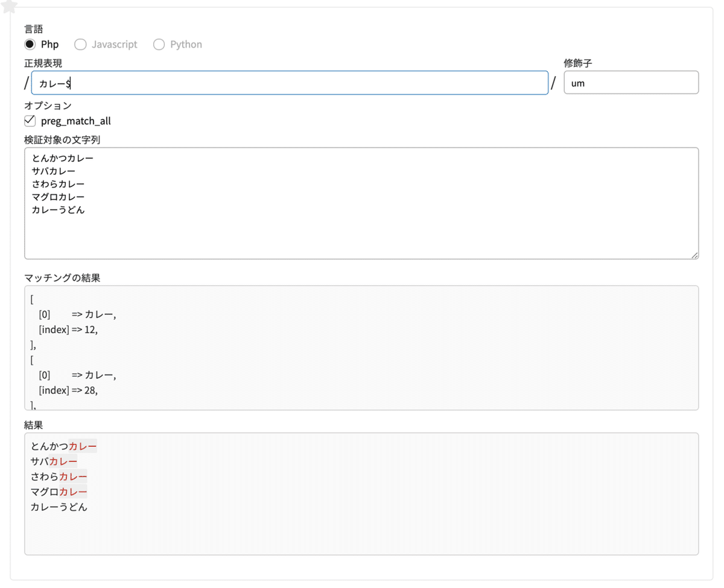Click the line さわらカレー in the textarea
Viewport: 724px width, 588px height.
[x=59, y=184]
